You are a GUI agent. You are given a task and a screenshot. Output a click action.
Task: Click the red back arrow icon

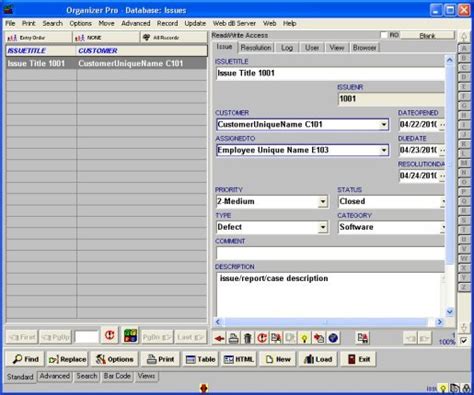tap(219, 338)
